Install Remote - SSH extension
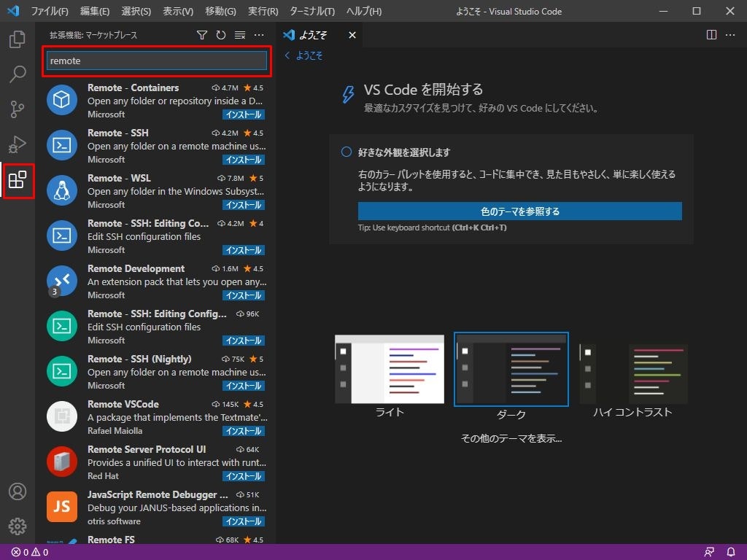Viewport: 747px width, 560px height. click(244, 160)
